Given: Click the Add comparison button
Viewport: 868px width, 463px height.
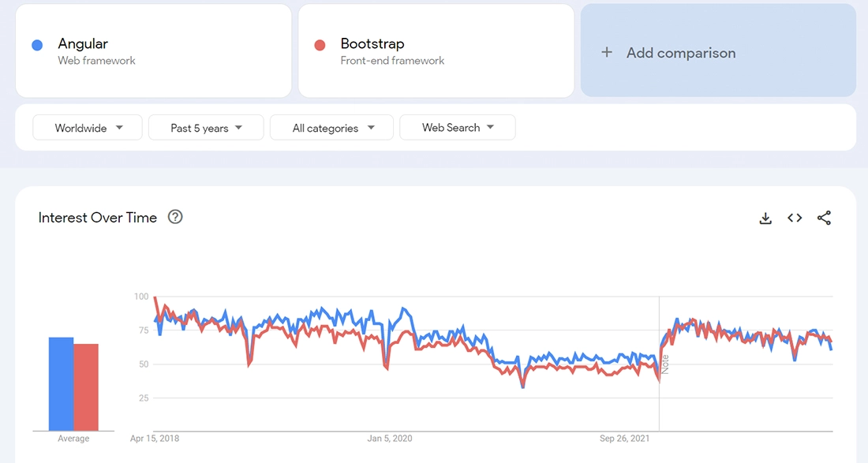Looking at the screenshot, I should [x=718, y=51].
